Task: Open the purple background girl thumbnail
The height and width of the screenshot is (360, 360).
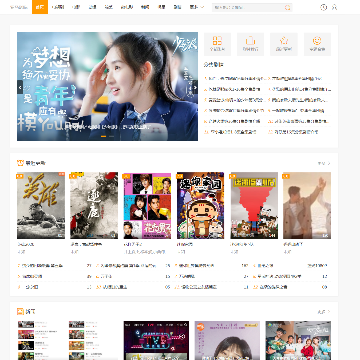Action: 227,340
